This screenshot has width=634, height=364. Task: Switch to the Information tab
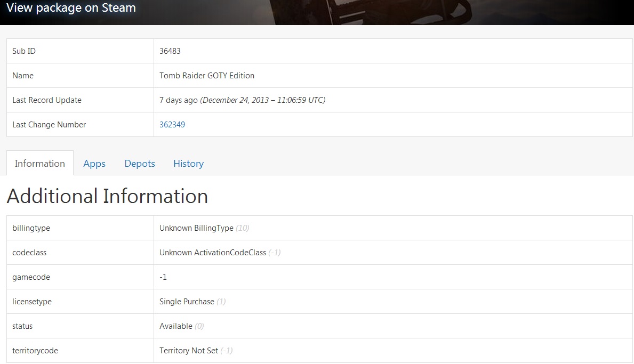point(40,164)
